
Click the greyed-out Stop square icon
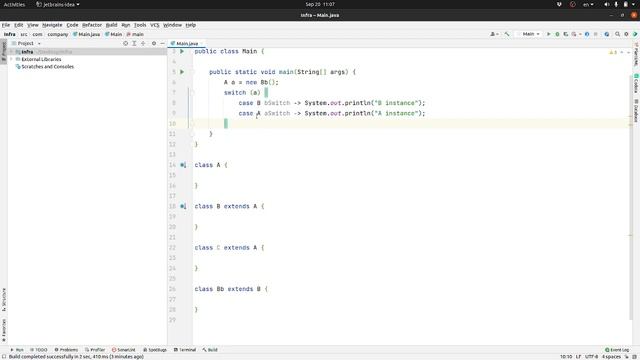point(596,34)
